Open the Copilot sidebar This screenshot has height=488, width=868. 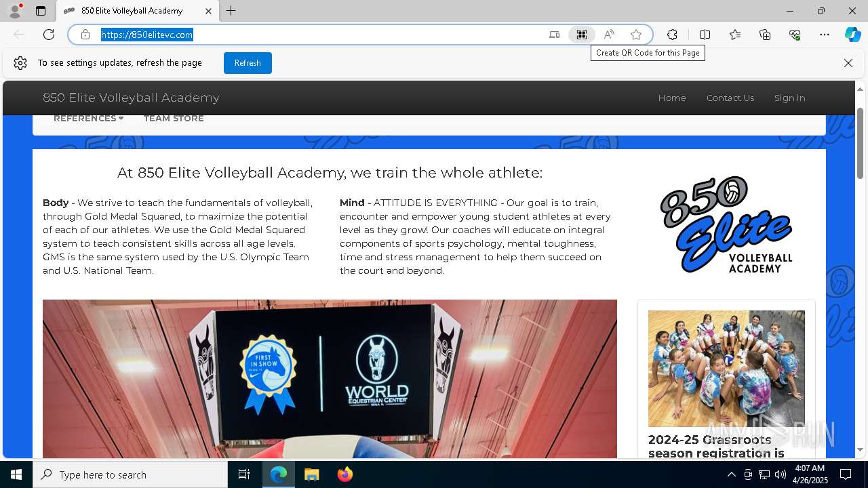pyautogui.click(x=852, y=35)
